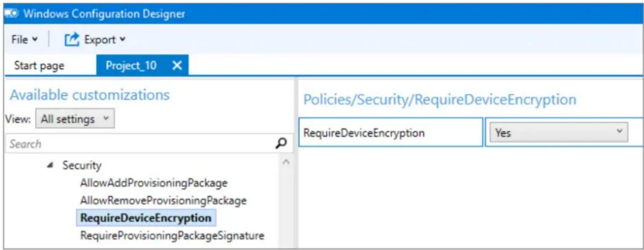Select RequireProvisioningPackageSignature setting
644x250 pixels.
pos(172,235)
